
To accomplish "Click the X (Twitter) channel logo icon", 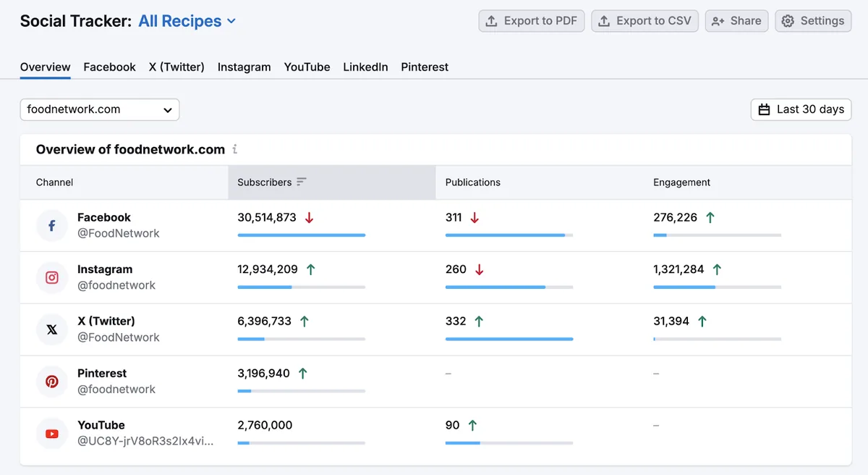I will tap(52, 329).
